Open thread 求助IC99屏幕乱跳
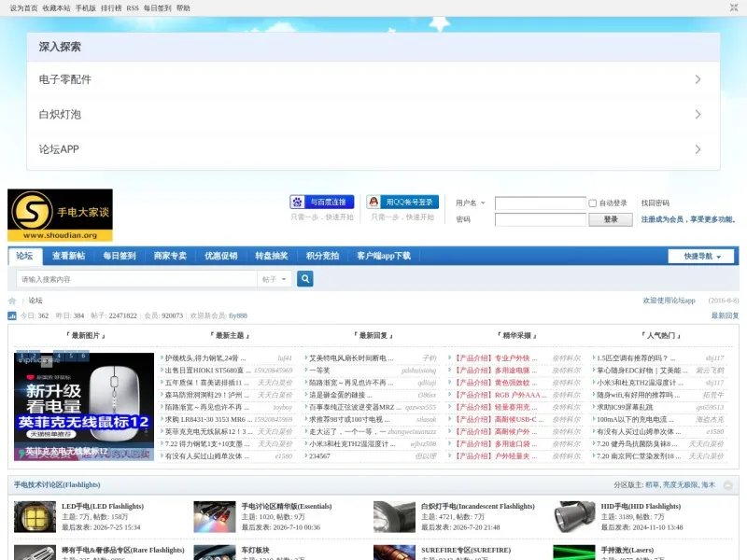This screenshot has height=560, width=747. (625, 407)
